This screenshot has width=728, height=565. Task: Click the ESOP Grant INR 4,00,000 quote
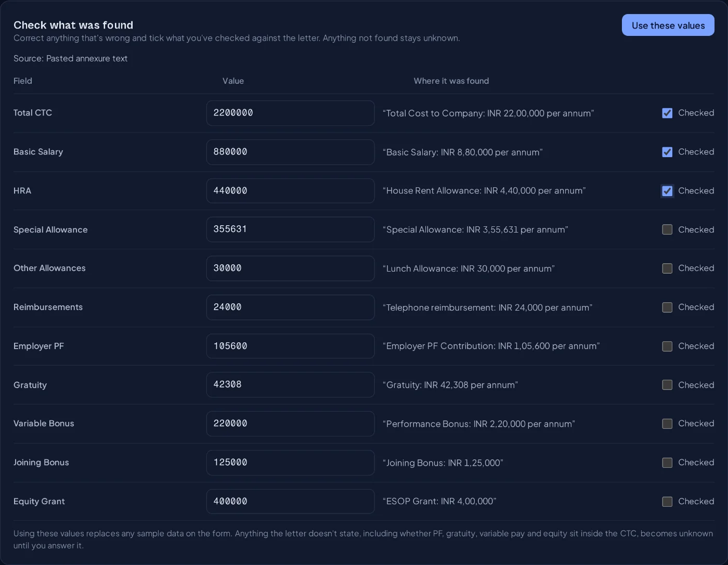click(439, 502)
